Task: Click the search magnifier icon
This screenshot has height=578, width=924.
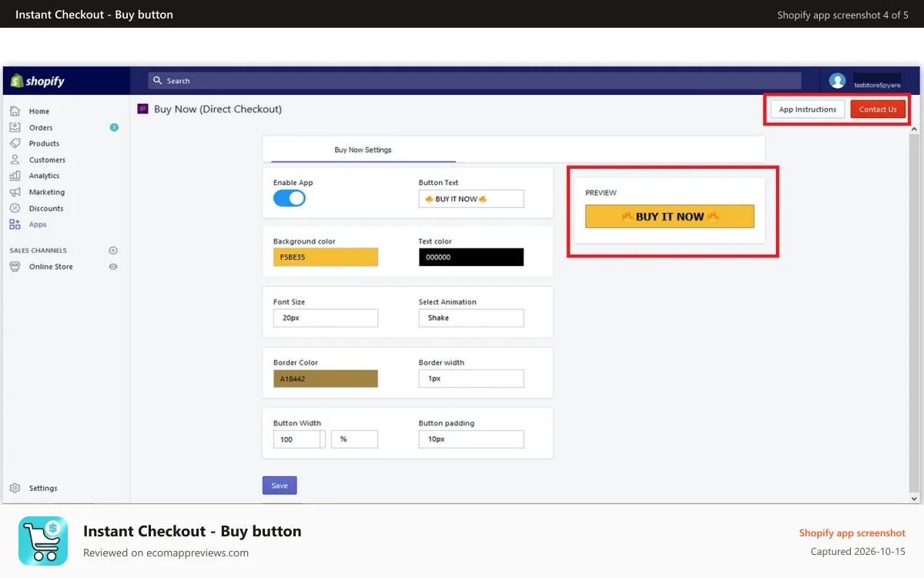Action: (158, 80)
